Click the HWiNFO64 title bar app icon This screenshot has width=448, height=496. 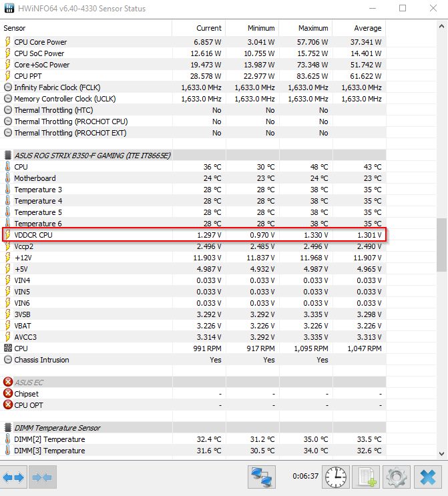pyautogui.click(x=9, y=8)
